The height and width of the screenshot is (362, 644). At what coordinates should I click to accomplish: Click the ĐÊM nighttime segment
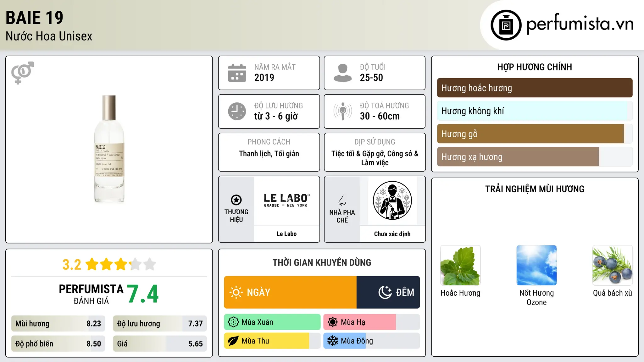click(x=388, y=292)
